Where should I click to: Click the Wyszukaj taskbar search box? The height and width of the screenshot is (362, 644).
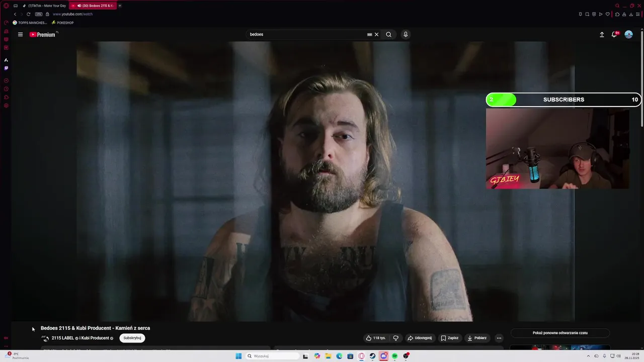[272, 356]
